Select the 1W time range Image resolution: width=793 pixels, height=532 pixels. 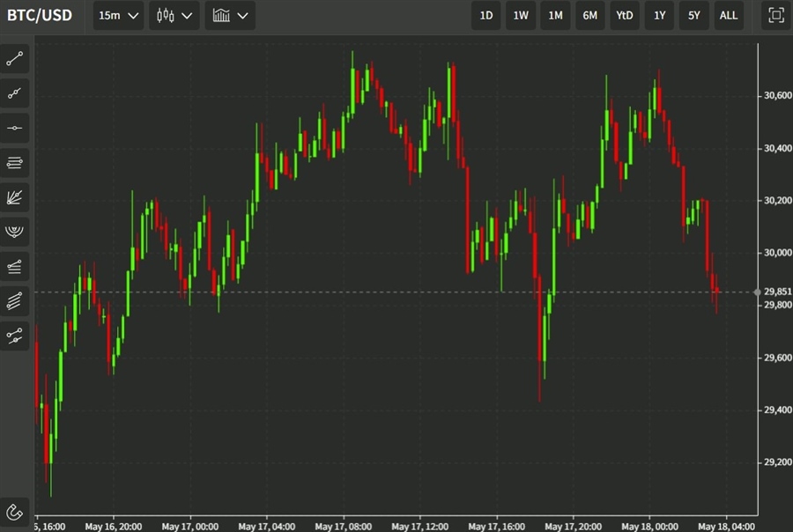tap(521, 16)
